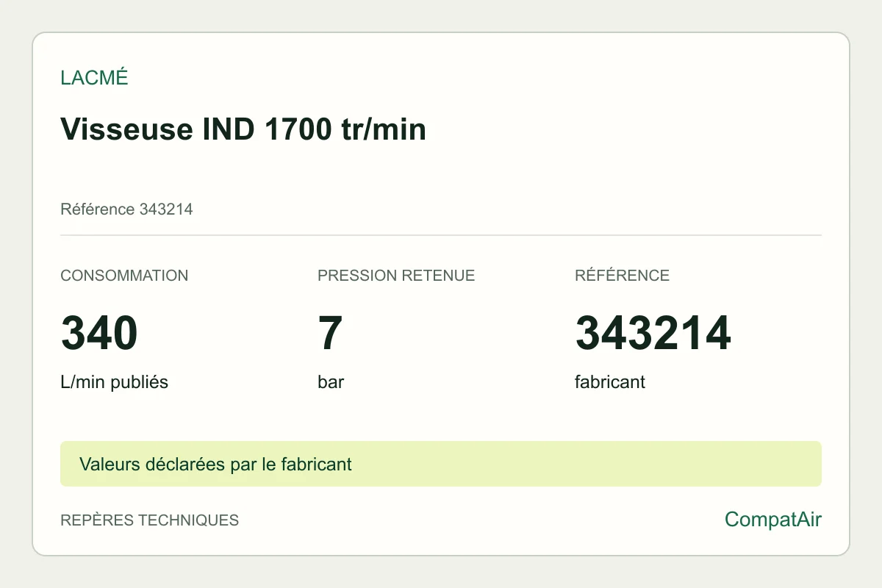Click the LACMÉ brand label
The width and height of the screenshot is (882, 588).
point(94,78)
